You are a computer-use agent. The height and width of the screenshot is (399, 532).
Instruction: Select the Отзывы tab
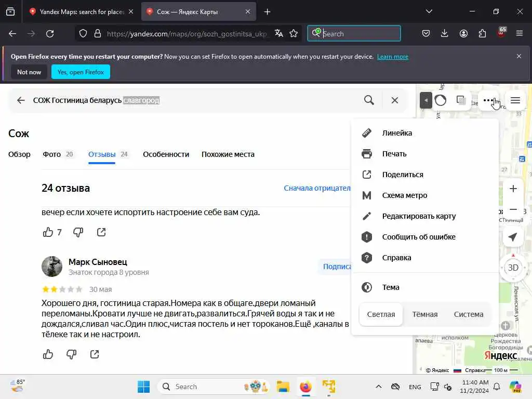click(x=108, y=154)
